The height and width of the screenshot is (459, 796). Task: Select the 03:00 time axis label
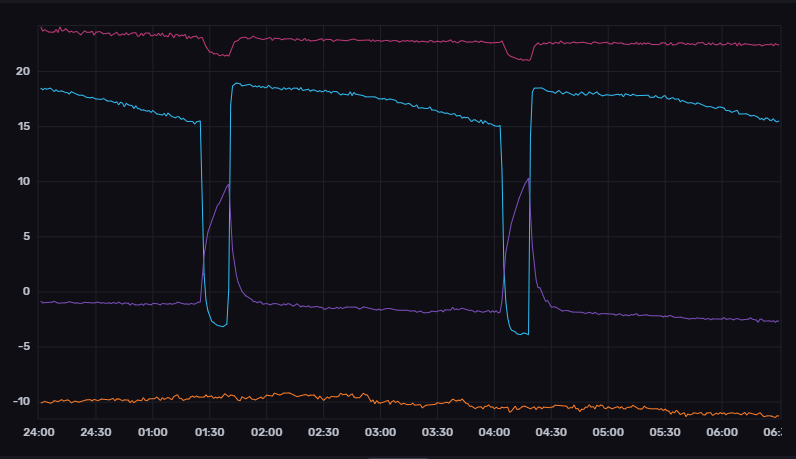click(380, 432)
